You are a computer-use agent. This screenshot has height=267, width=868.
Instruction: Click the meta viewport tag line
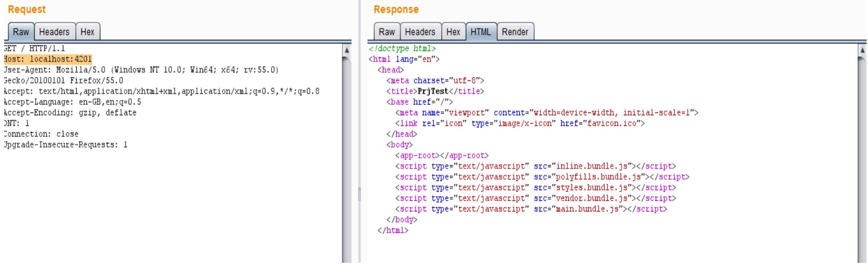(547, 112)
